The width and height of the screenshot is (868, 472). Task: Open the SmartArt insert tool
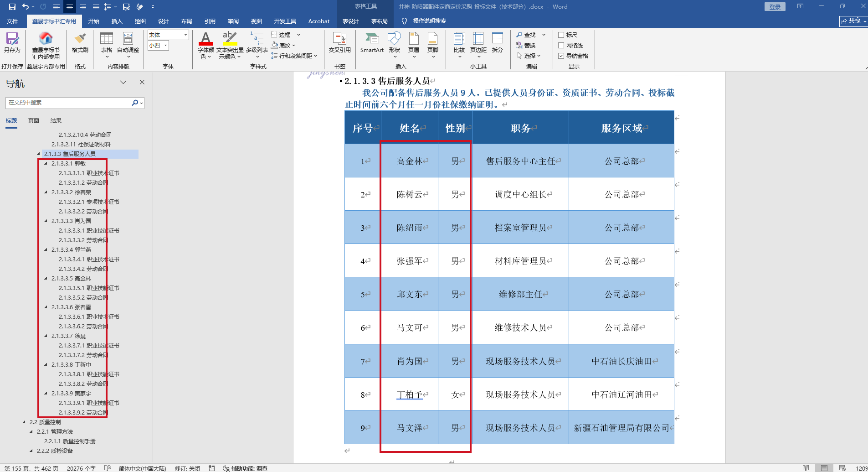(372, 42)
